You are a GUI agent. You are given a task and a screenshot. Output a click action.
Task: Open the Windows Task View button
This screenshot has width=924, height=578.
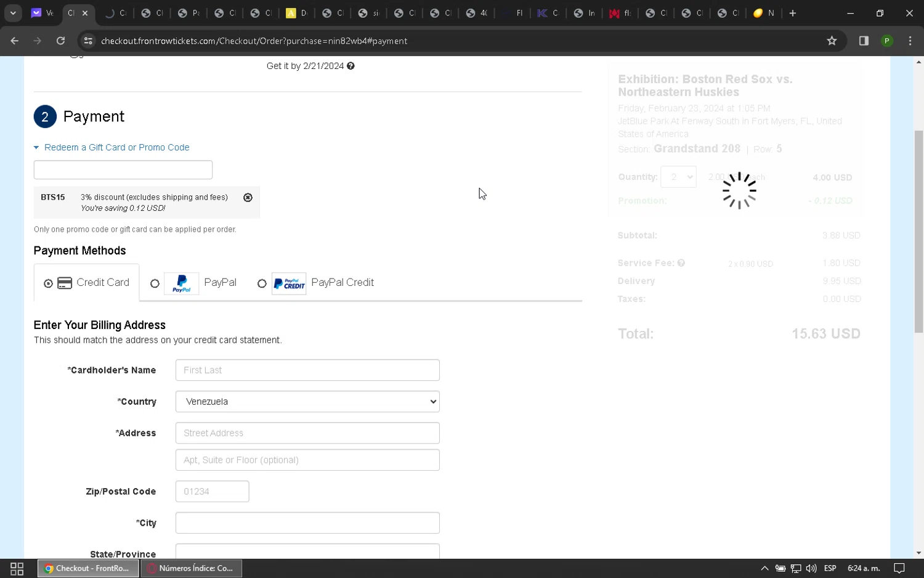(17, 568)
